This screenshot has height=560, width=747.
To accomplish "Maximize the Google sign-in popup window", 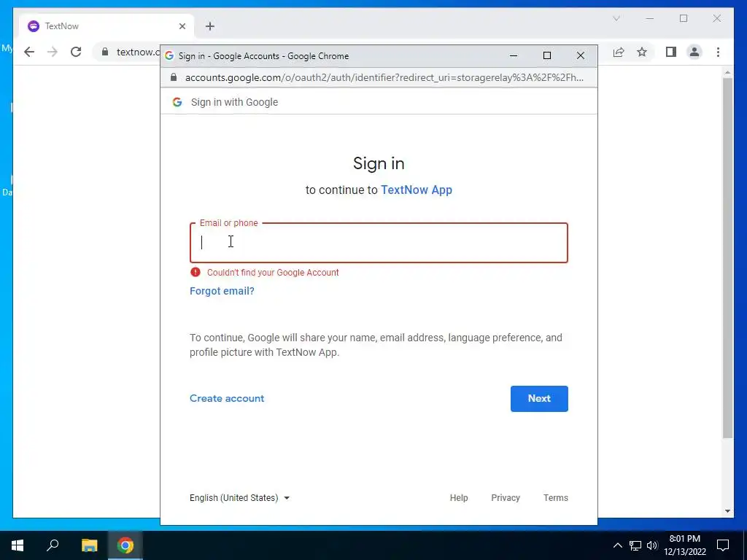I will 547,55.
